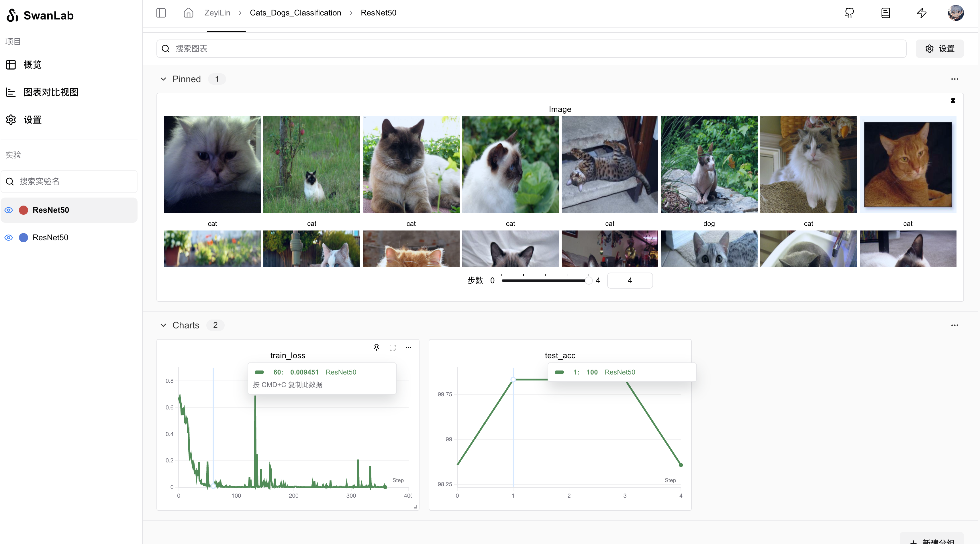Go to home via house icon
Viewport: 980px width, 544px height.
[188, 13]
